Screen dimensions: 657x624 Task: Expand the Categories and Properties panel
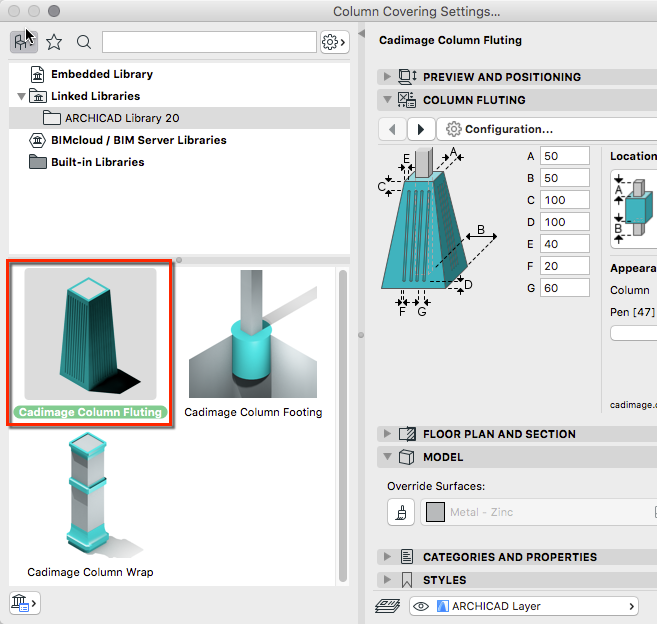(x=387, y=557)
